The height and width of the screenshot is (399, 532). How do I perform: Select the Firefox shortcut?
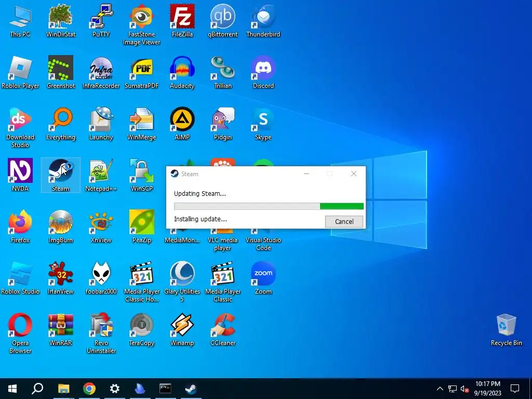pos(20,227)
